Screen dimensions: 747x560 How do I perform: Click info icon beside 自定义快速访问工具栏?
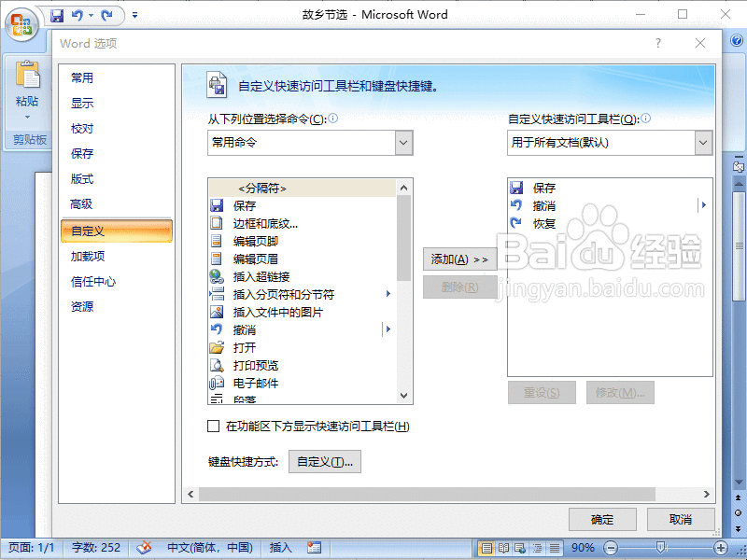[645, 119]
